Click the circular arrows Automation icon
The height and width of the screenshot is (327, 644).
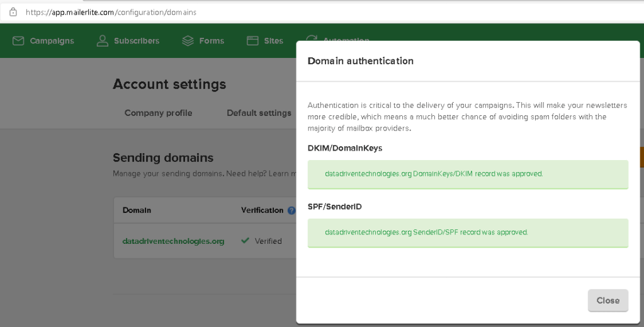(311, 39)
